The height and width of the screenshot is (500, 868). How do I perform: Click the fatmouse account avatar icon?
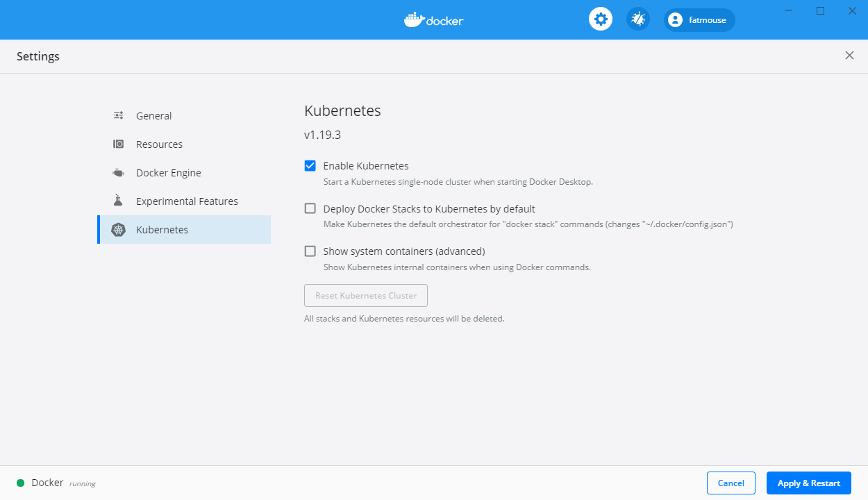click(x=675, y=20)
